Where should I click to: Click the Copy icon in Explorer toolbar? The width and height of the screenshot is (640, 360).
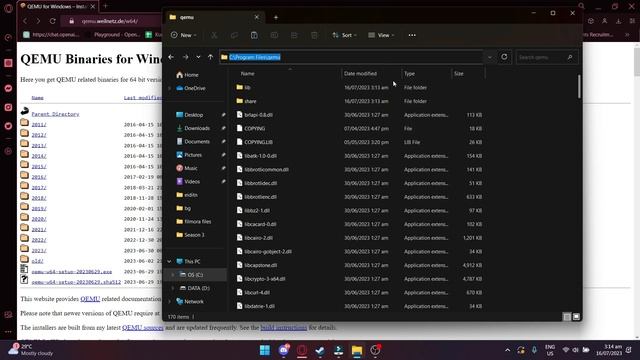234,35
